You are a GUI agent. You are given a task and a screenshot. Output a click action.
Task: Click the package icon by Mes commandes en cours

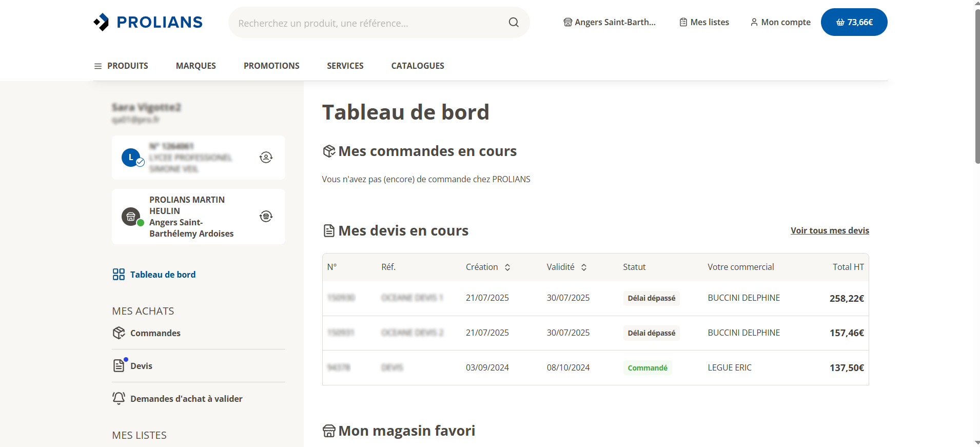point(329,151)
